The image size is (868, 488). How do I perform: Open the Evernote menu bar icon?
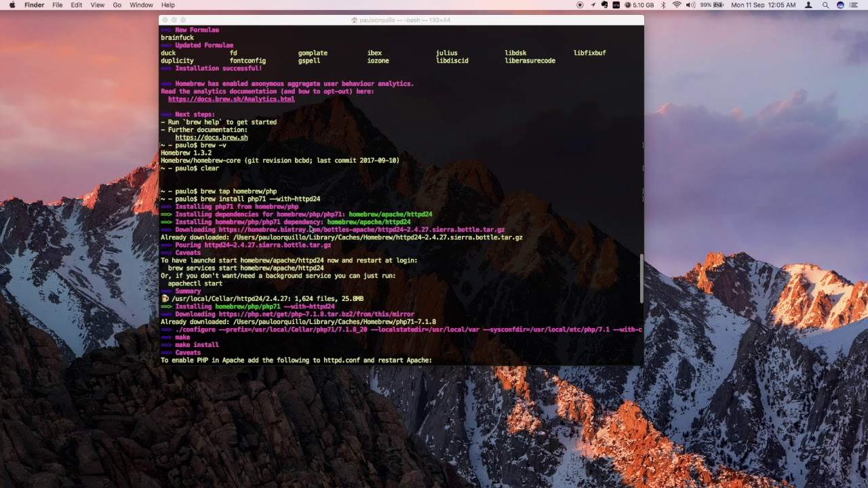point(604,5)
